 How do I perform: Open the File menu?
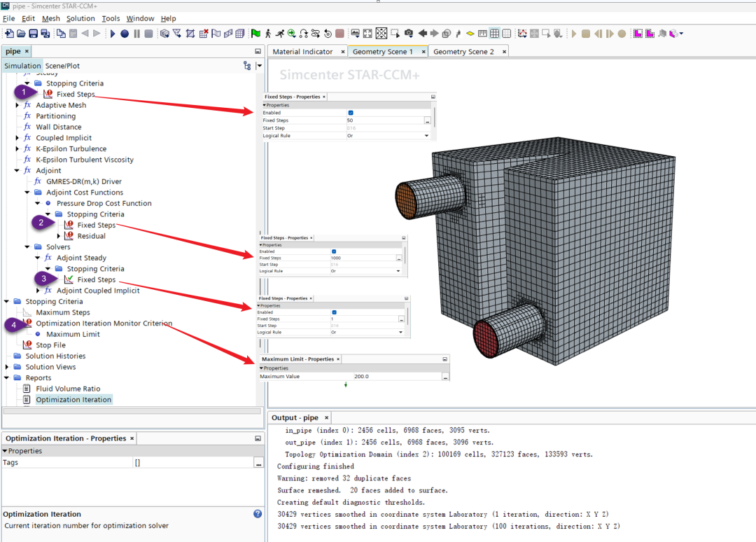coord(8,18)
